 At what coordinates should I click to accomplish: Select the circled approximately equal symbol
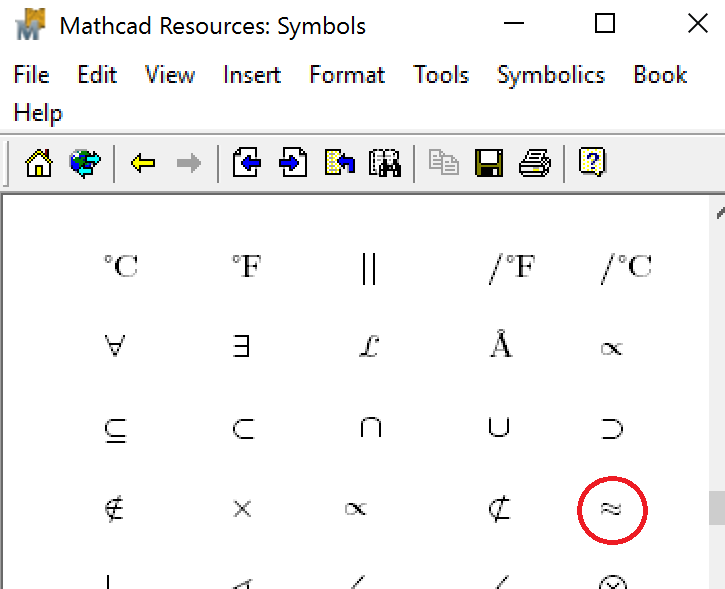[x=611, y=509]
